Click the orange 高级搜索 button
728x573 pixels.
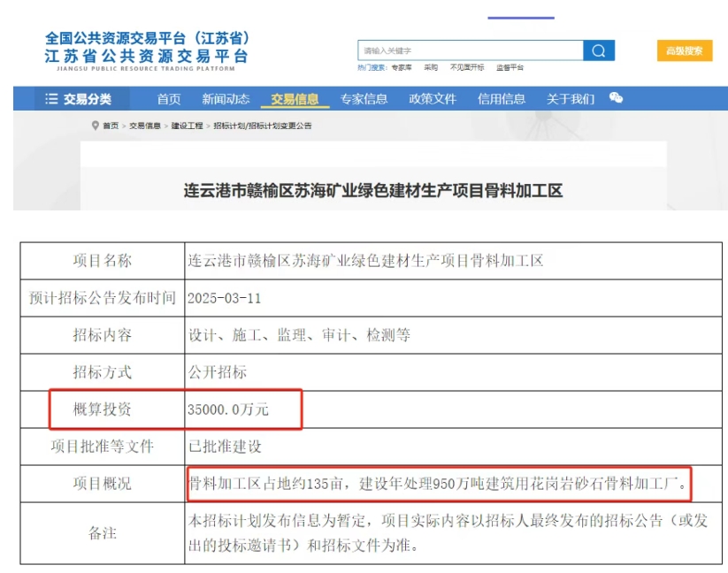[685, 51]
